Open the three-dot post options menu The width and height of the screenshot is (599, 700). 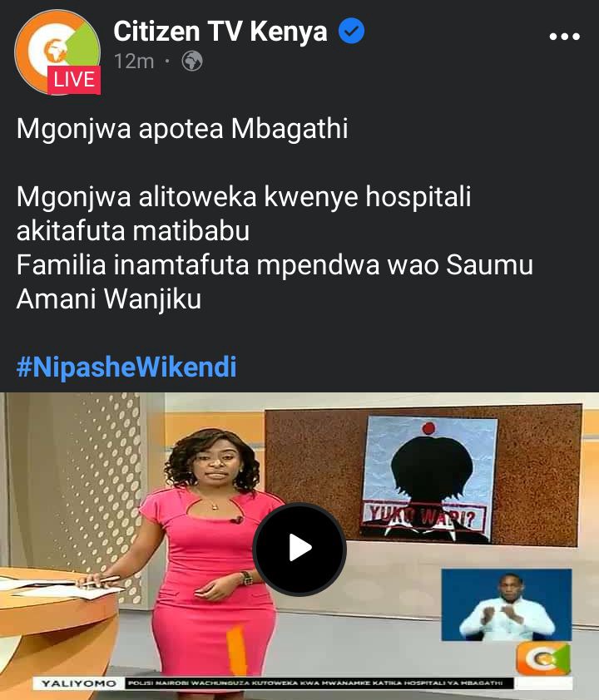coord(565,37)
